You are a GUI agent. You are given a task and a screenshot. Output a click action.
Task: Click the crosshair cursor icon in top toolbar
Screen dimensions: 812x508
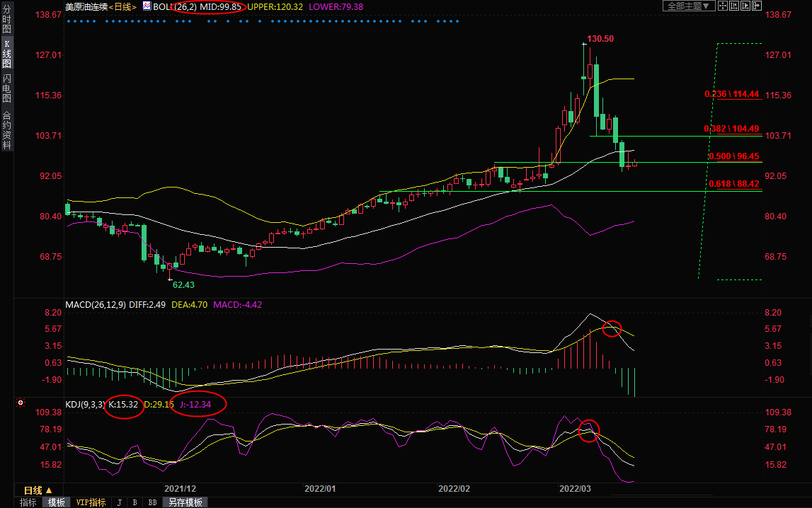point(723,6)
